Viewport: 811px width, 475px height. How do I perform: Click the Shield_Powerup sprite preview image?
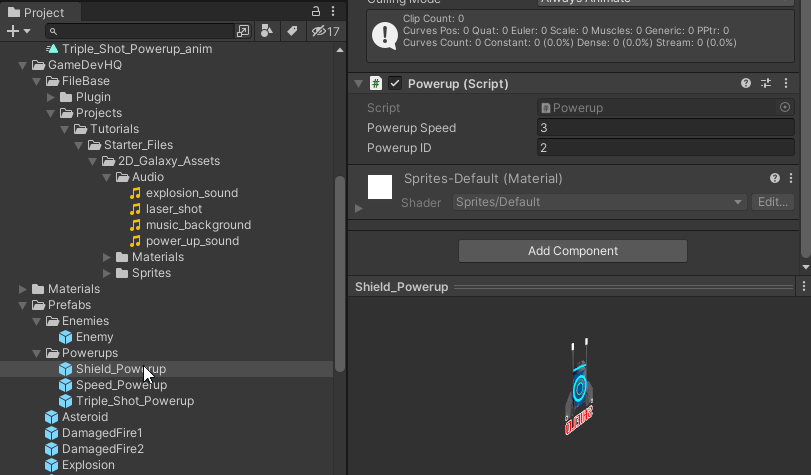tap(579, 386)
